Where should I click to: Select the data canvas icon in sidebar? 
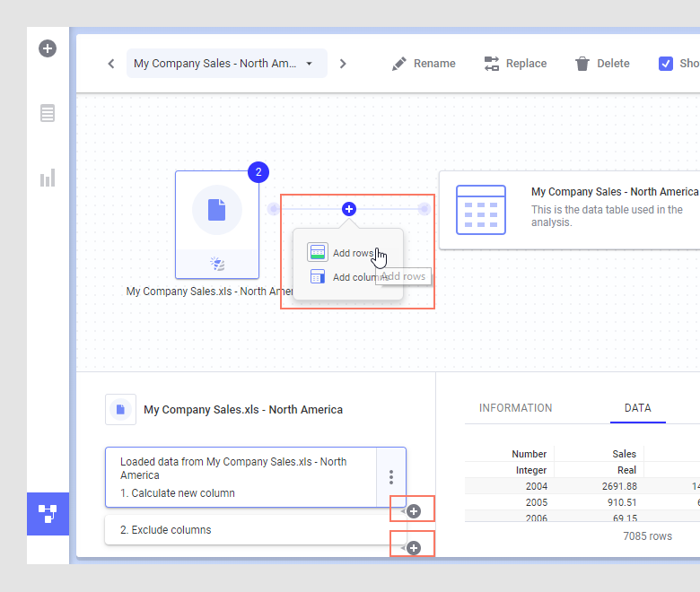pyautogui.click(x=48, y=513)
